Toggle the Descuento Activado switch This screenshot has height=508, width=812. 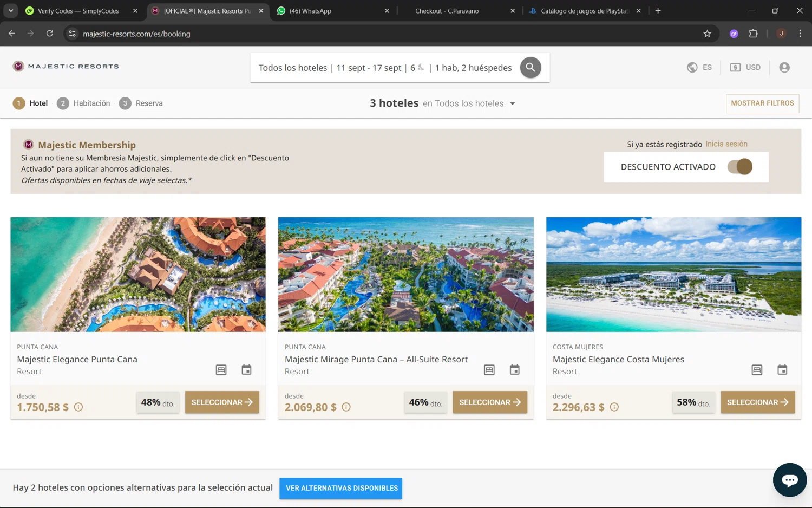[x=740, y=166]
